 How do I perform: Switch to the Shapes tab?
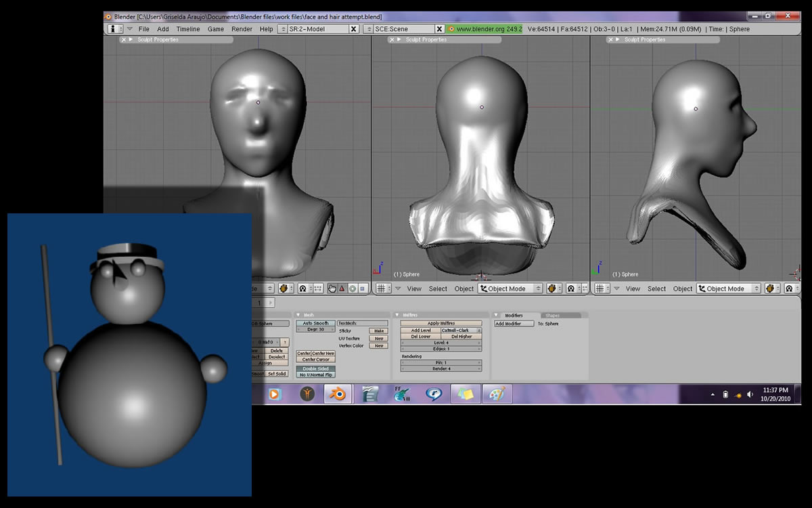(552, 316)
